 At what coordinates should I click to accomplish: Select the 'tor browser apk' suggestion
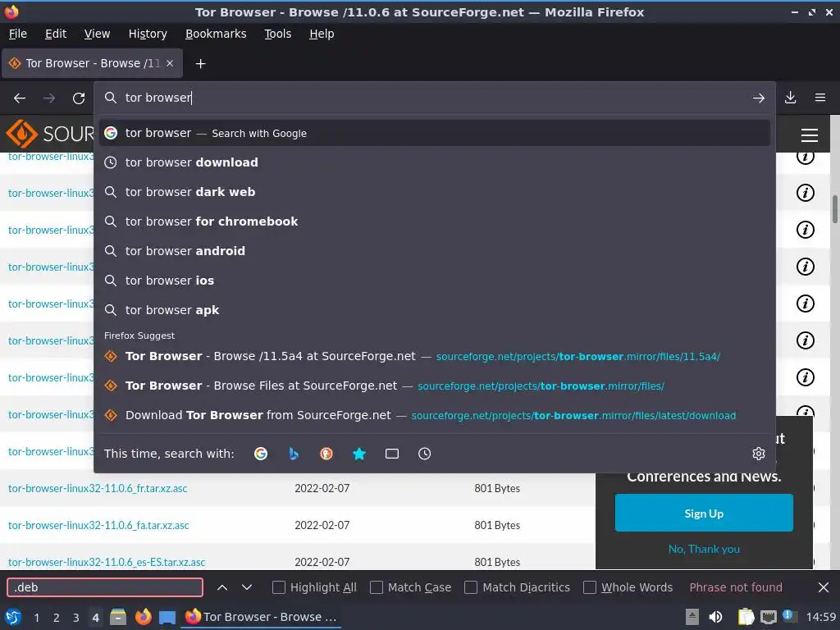[435, 309]
